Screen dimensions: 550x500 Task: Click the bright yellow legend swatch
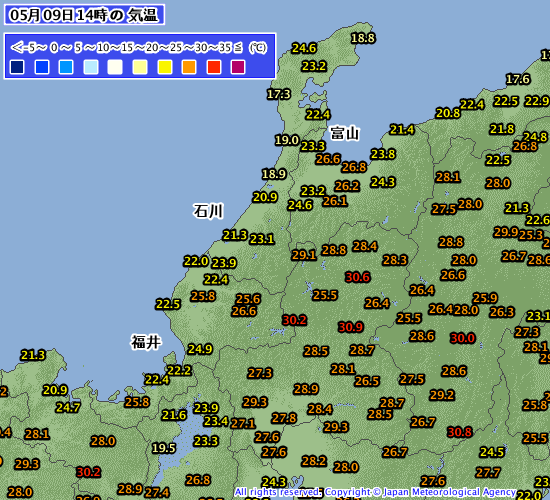pos(165,67)
